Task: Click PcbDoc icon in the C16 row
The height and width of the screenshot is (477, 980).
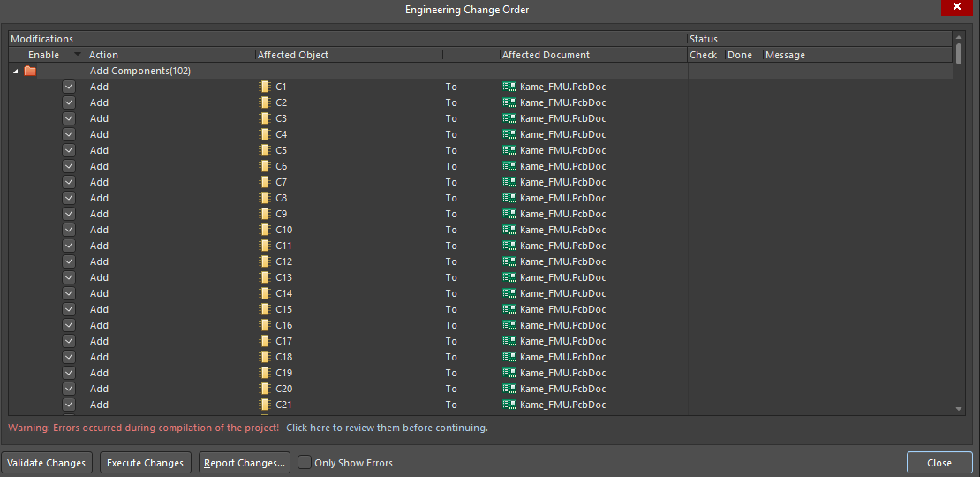Action: pos(509,326)
